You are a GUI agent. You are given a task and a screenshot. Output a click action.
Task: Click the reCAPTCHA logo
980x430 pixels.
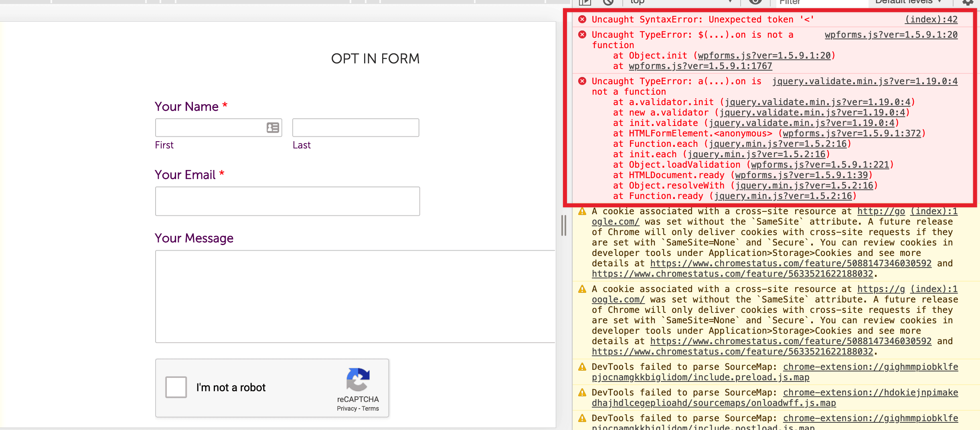pos(358,379)
